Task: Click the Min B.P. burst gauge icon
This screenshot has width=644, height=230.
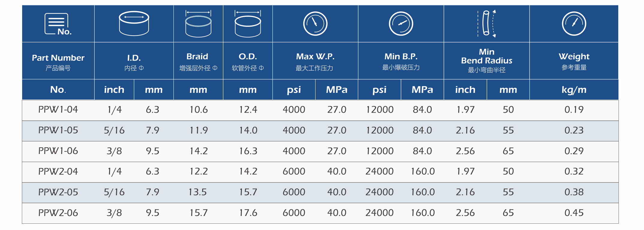Action: 401,24
